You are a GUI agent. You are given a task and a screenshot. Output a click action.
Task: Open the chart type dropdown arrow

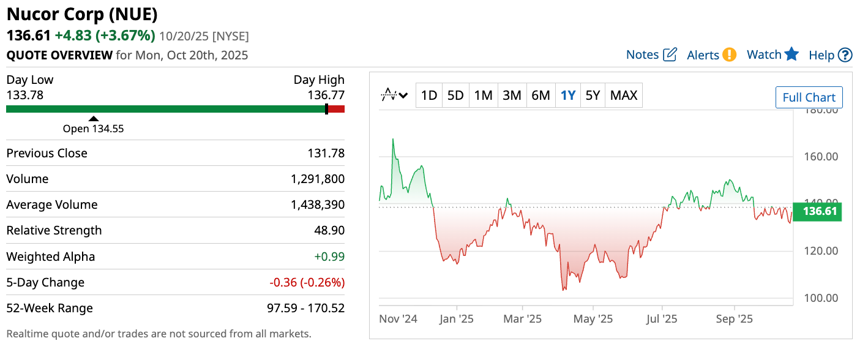403,96
